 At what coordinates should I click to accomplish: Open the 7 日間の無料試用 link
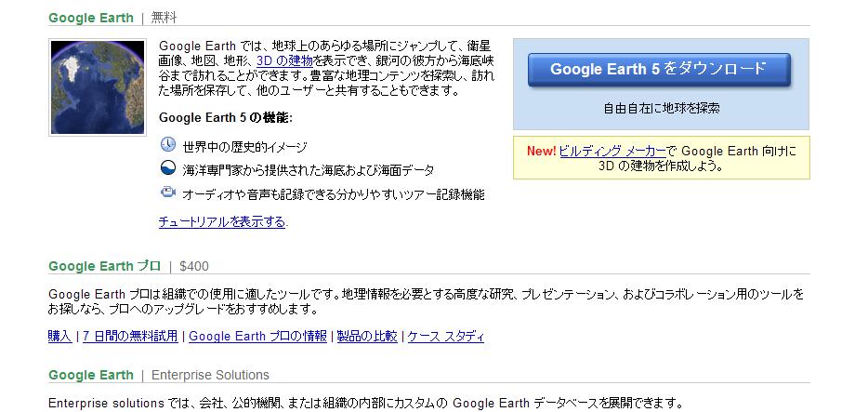click(x=130, y=337)
